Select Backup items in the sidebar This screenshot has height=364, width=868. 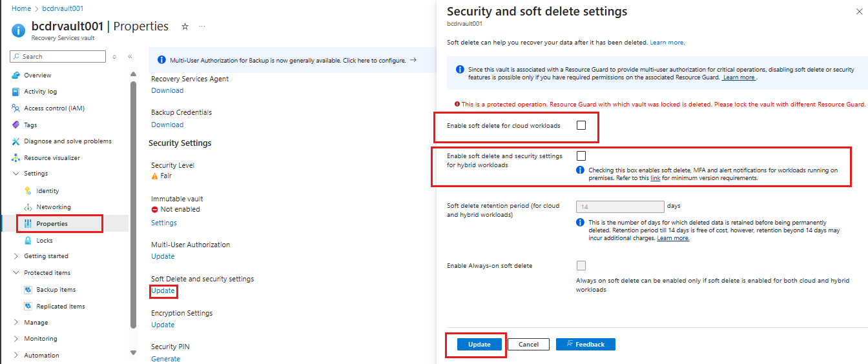(x=56, y=290)
